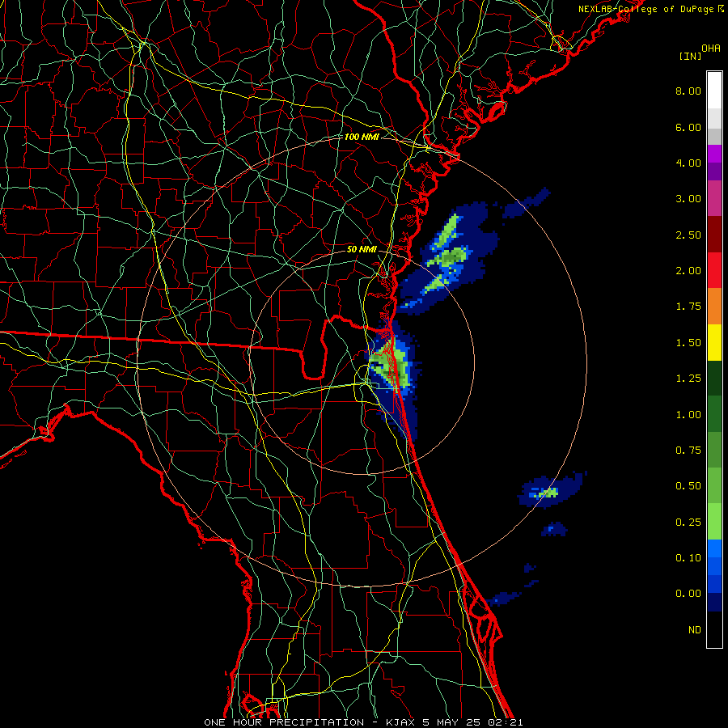Click the 4.00 legend value
This screenshot has height=728, width=728.
coord(688,163)
